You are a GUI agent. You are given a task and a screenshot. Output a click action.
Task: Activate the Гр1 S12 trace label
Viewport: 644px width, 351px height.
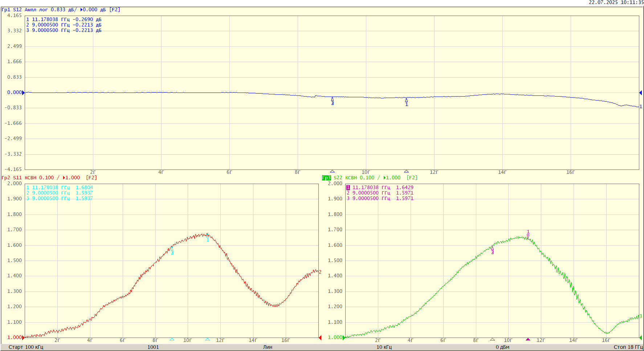[11, 10]
